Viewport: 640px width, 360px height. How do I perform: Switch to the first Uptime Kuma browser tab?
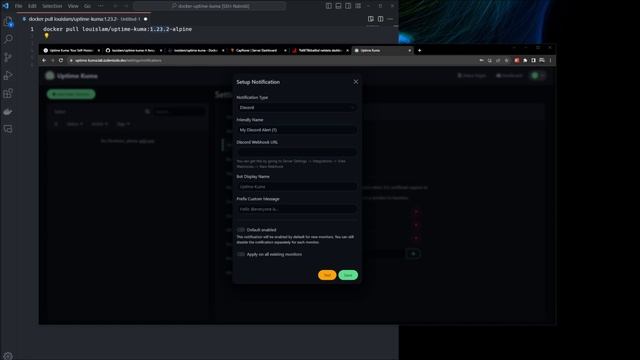click(71, 51)
